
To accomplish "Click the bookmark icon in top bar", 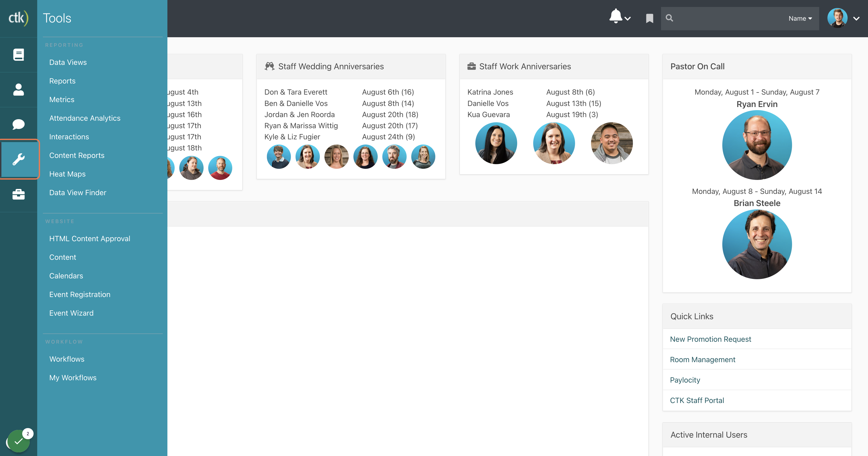I will click(649, 18).
